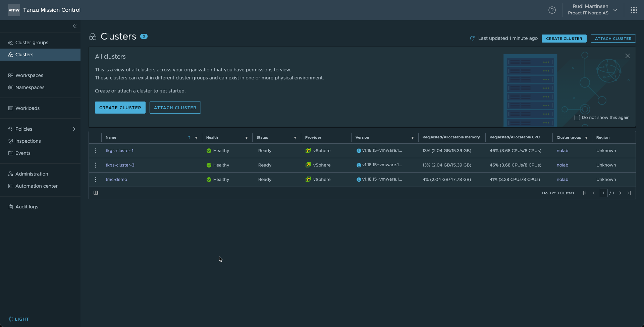The image size is (644, 327).
Task: Open the tkgs-cluster-3 cluster link
Action: pyautogui.click(x=120, y=165)
